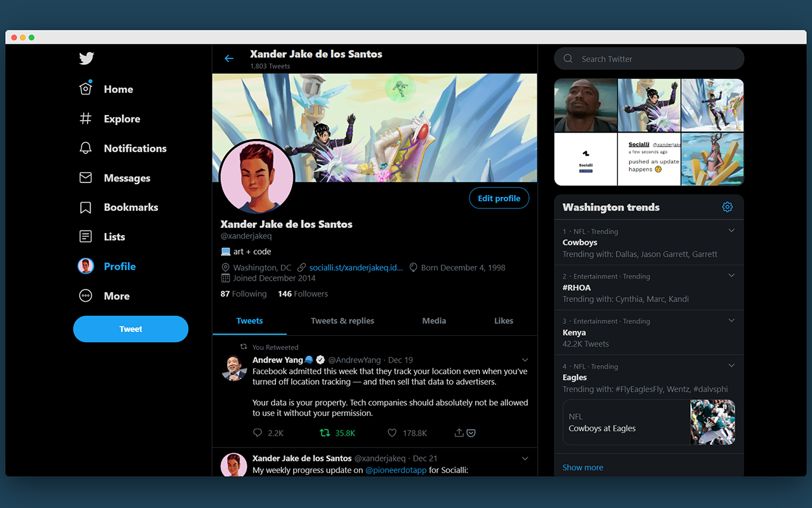
Task: Open Cowboys at Eagles NFL card
Action: pos(649,422)
